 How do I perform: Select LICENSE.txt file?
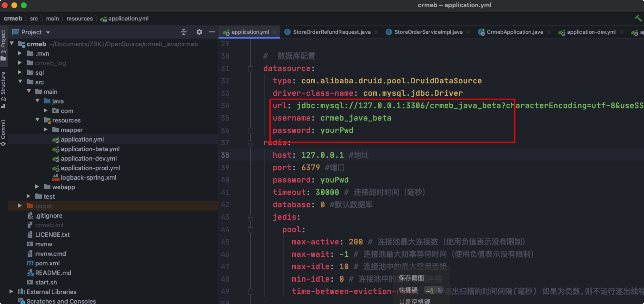click(52, 234)
